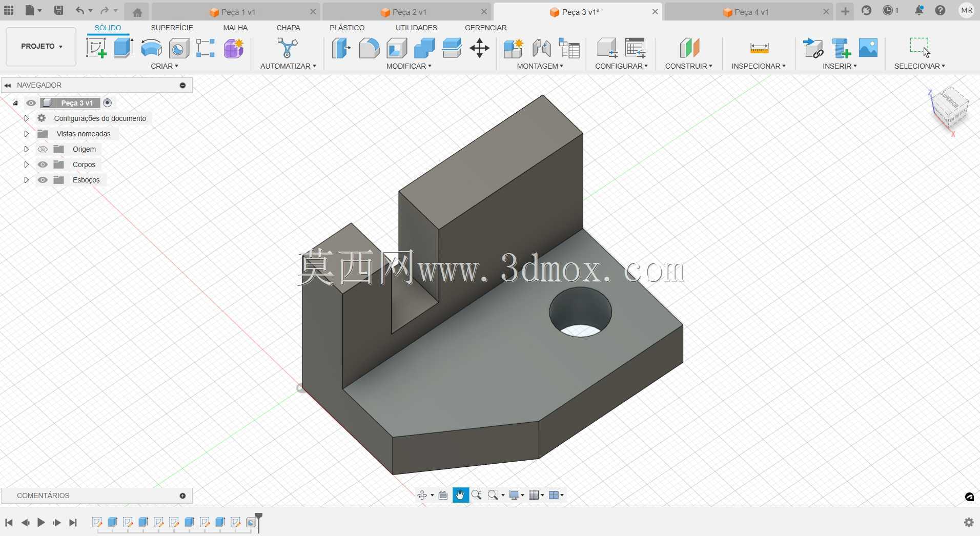Play the timeline history
Viewport: 980px width, 536px height.
click(41, 523)
